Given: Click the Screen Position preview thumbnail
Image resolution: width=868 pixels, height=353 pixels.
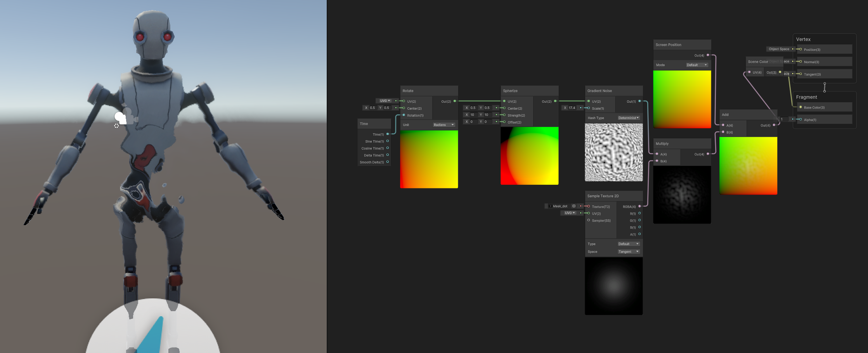Looking at the screenshot, I should tap(682, 99).
